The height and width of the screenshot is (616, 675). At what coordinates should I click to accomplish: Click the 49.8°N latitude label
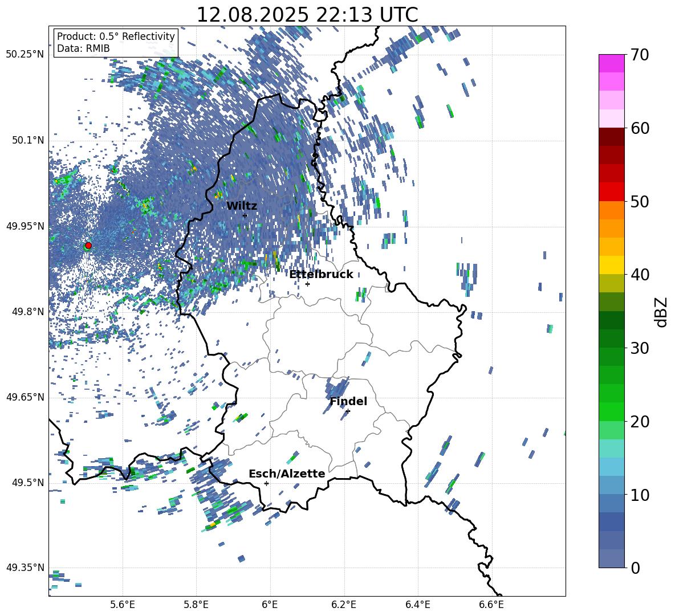coord(28,312)
